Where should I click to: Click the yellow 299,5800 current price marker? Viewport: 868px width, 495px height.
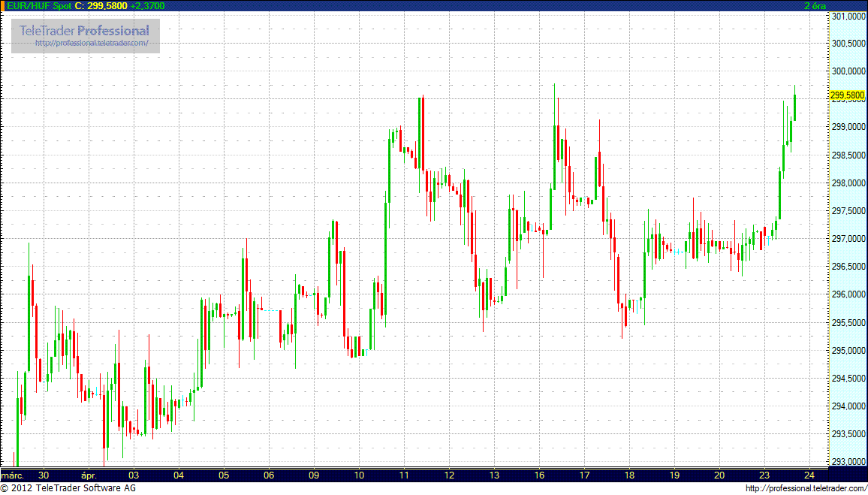tap(848, 95)
